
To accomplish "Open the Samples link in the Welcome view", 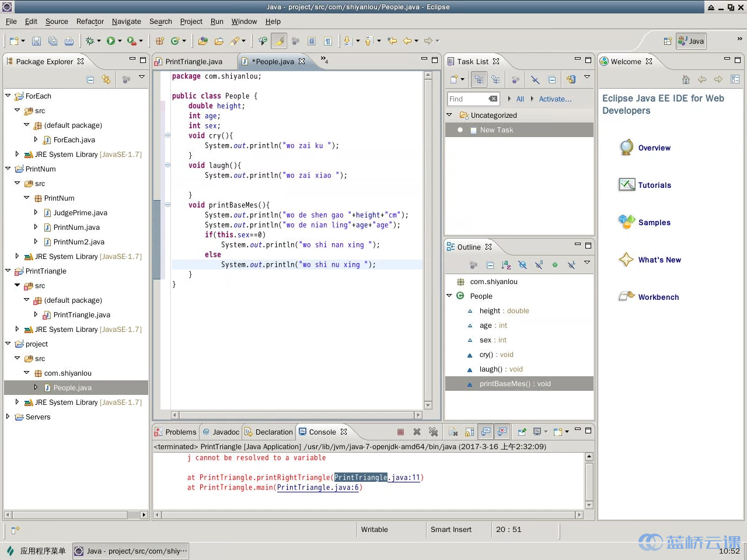I will (x=654, y=223).
